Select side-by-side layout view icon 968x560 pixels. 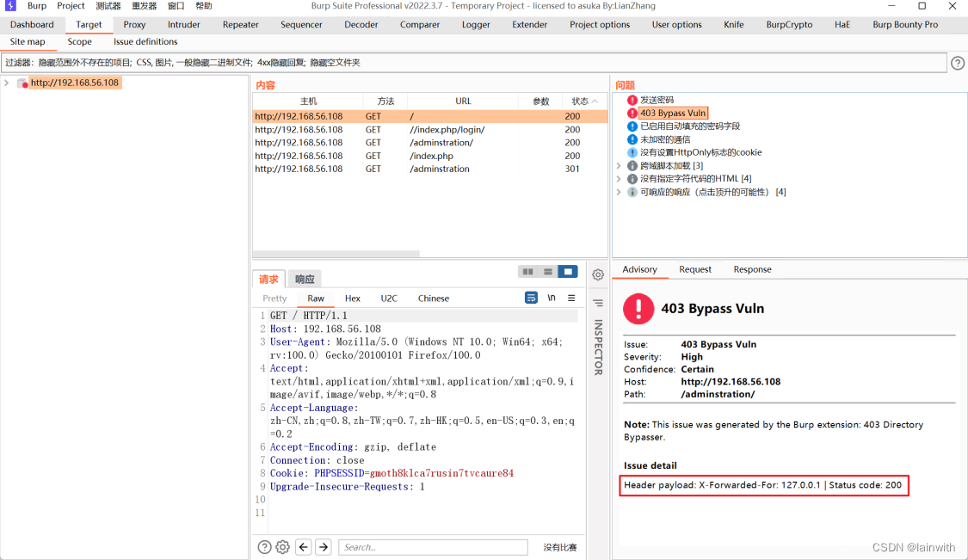527,272
